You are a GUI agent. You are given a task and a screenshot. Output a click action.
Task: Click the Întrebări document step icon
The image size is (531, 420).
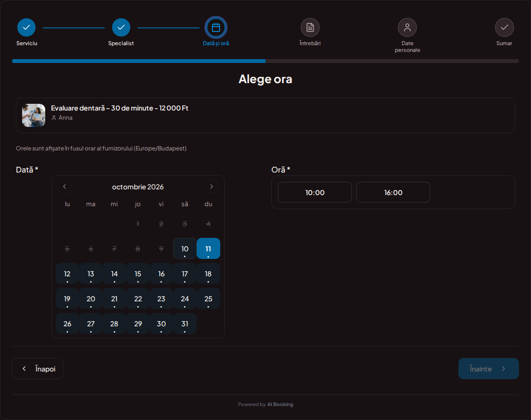(310, 27)
